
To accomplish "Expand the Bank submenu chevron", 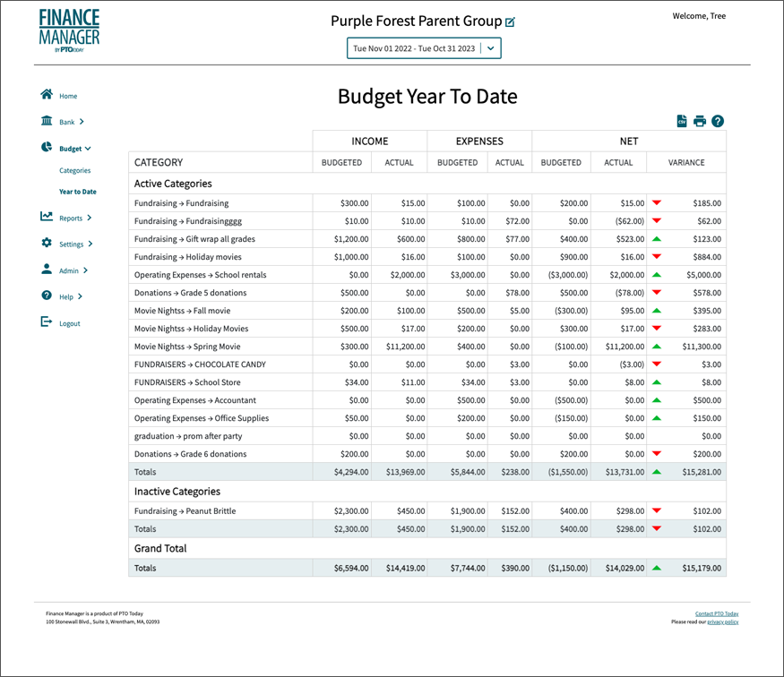I will (x=82, y=122).
